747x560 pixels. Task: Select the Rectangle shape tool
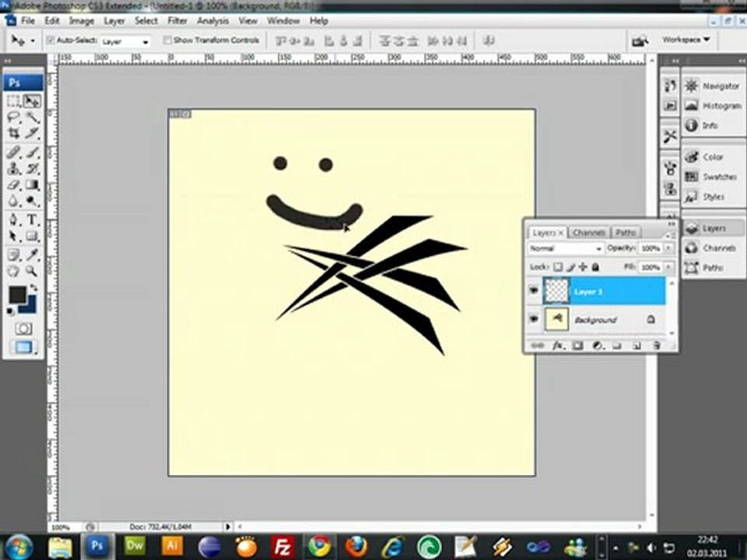(32, 236)
